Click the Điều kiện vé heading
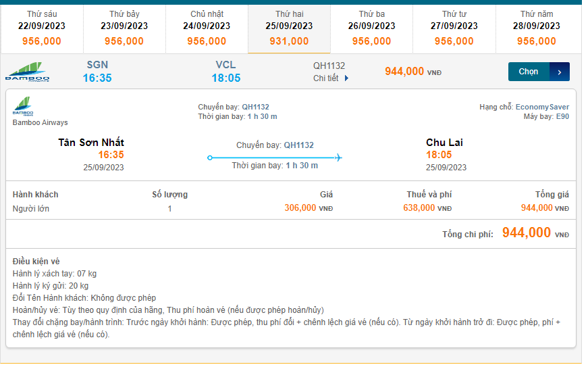Image resolution: width=588 pixels, height=367 pixels. [x=36, y=261]
